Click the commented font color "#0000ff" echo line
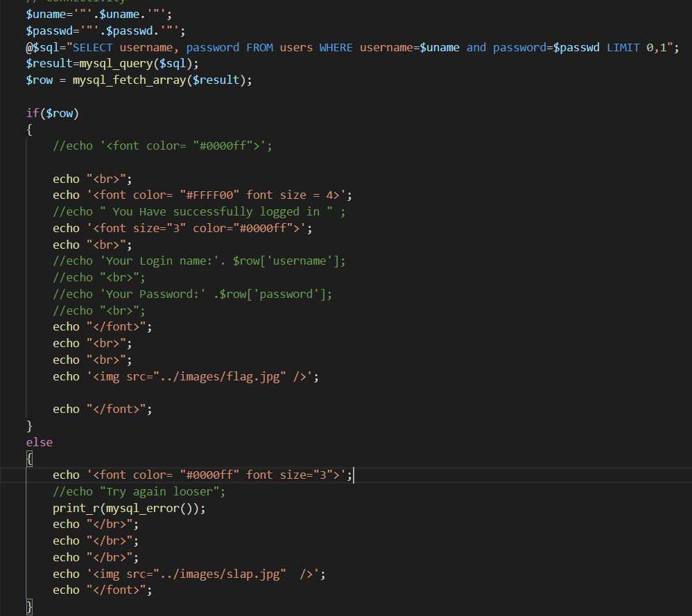Image resolution: width=692 pixels, height=616 pixels. pyautogui.click(x=162, y=146)
